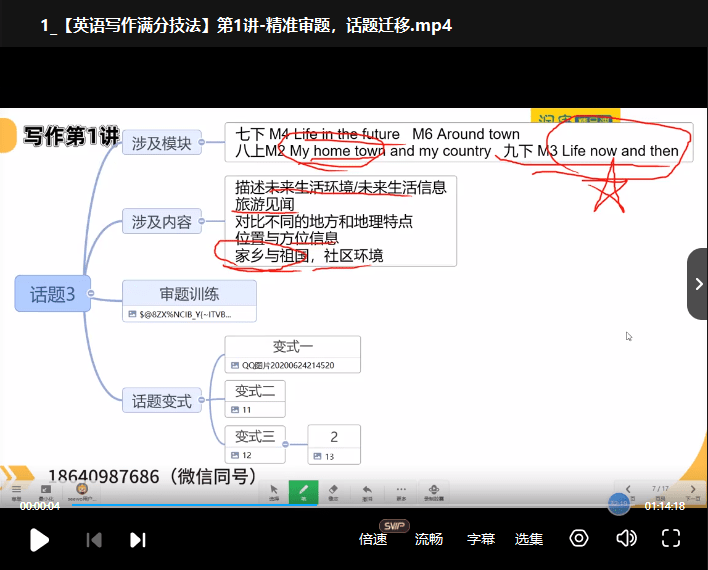This screenshot has width=708, height=570.
Task: Open the three-dot more tools menu
Action: [x=401, y=492]
